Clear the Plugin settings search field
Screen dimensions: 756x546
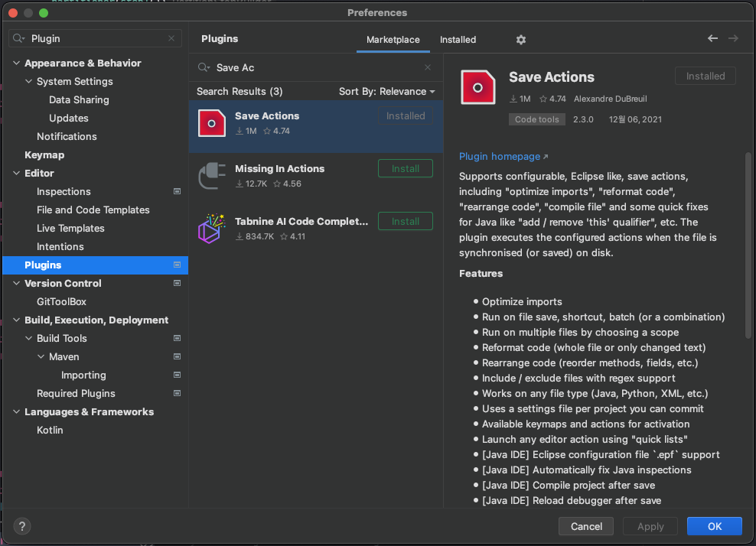click(171, 38)
